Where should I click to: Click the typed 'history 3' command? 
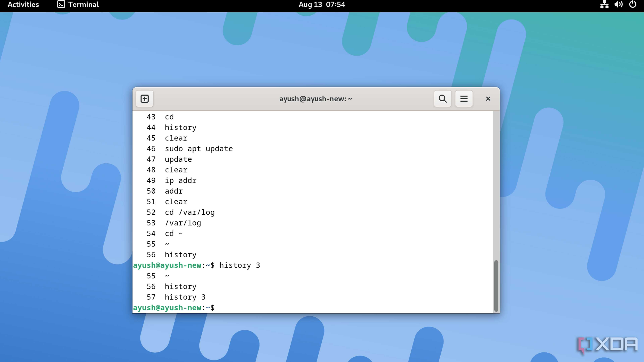click(x=239, y=265)
